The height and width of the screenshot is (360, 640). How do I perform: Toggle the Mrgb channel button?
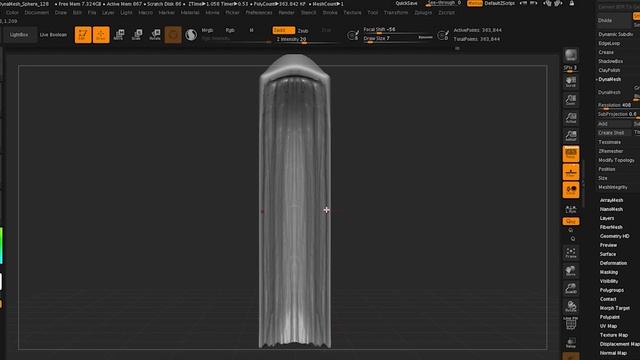[207, 30]
